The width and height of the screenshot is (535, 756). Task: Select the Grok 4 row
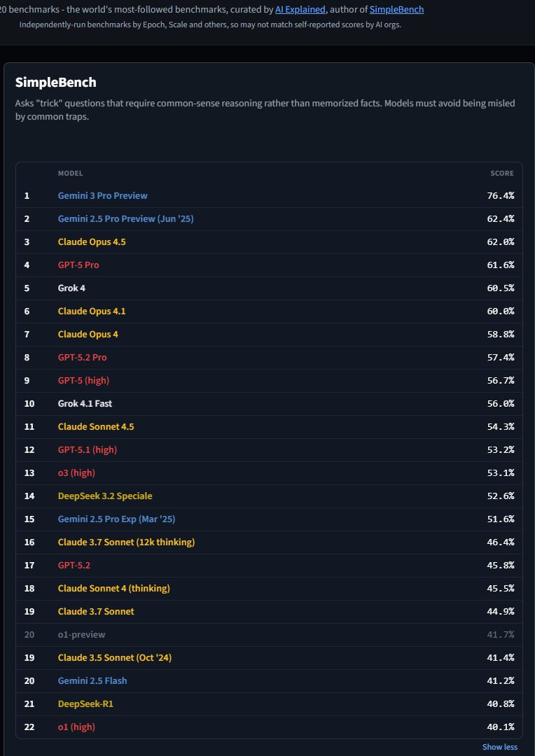click(x=269, y=288)
